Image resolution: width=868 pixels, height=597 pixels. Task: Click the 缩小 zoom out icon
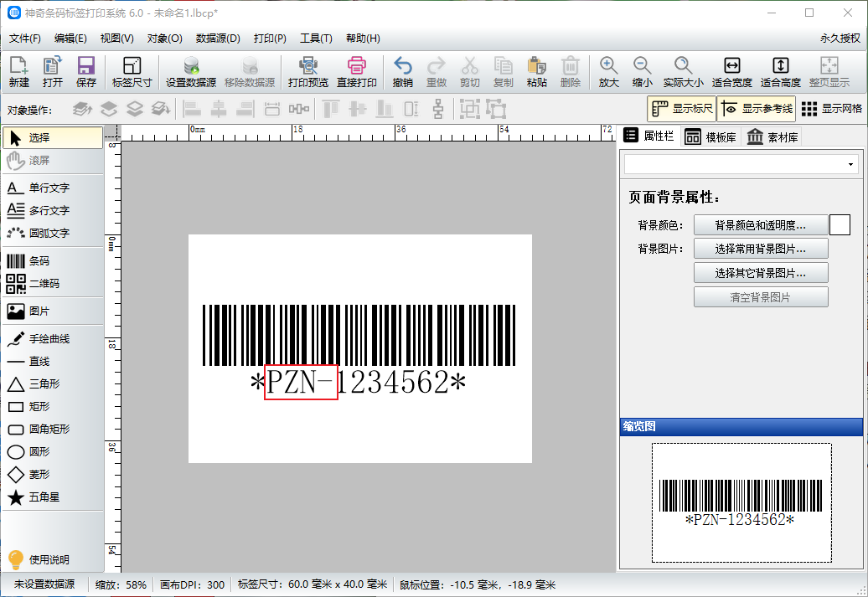(x=642, y=72)
